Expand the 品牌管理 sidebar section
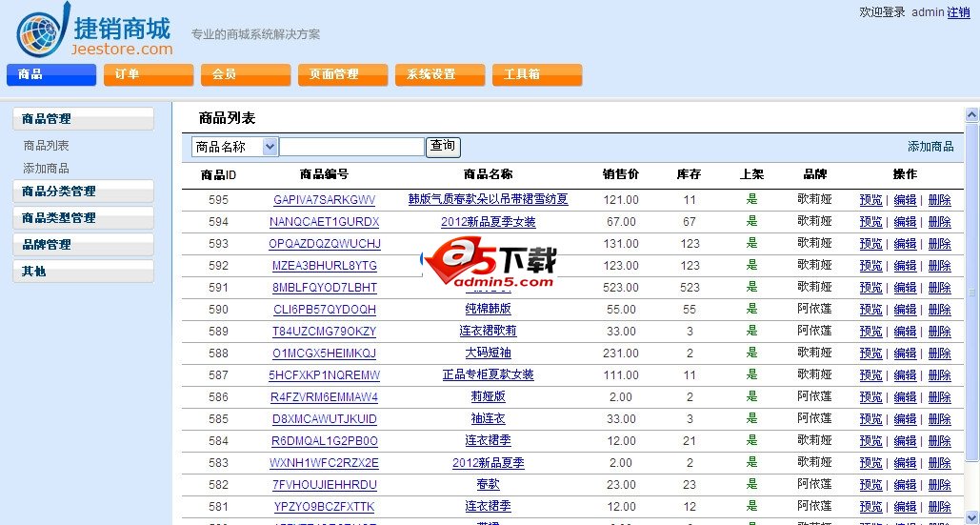 [x=83, y=244]
